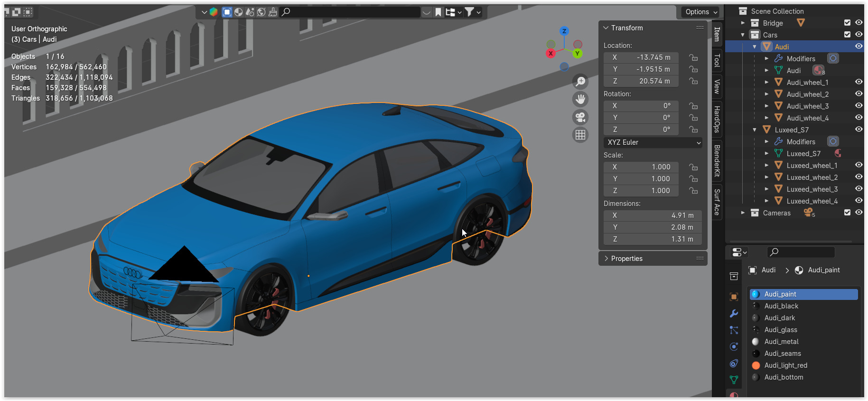This screenshot has width=868, height=401.
Task: Click the Dimensions X value field
Action: point(653,215)
